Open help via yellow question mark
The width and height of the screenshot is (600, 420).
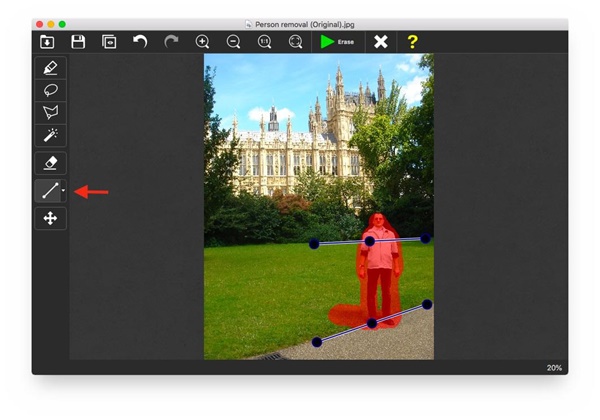click(x=412, y=42)
